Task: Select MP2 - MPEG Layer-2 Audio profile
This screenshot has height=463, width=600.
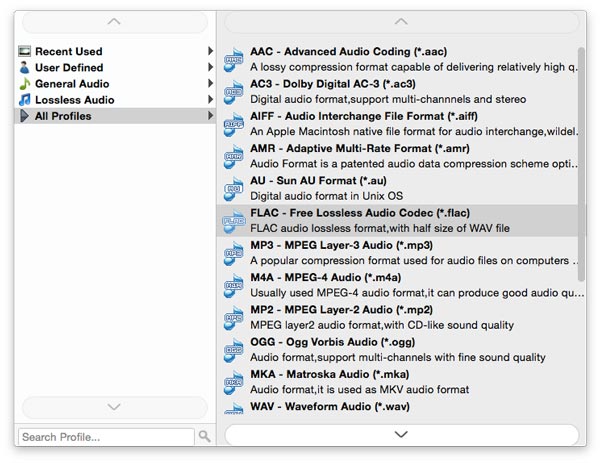Action: click(398, 318)
